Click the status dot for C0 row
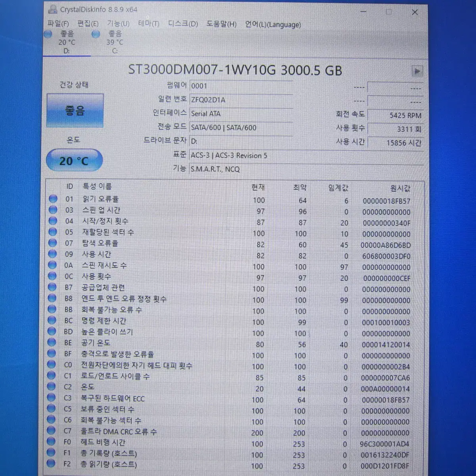Screen dimensions: 476x476 click(x=52, y=365)
